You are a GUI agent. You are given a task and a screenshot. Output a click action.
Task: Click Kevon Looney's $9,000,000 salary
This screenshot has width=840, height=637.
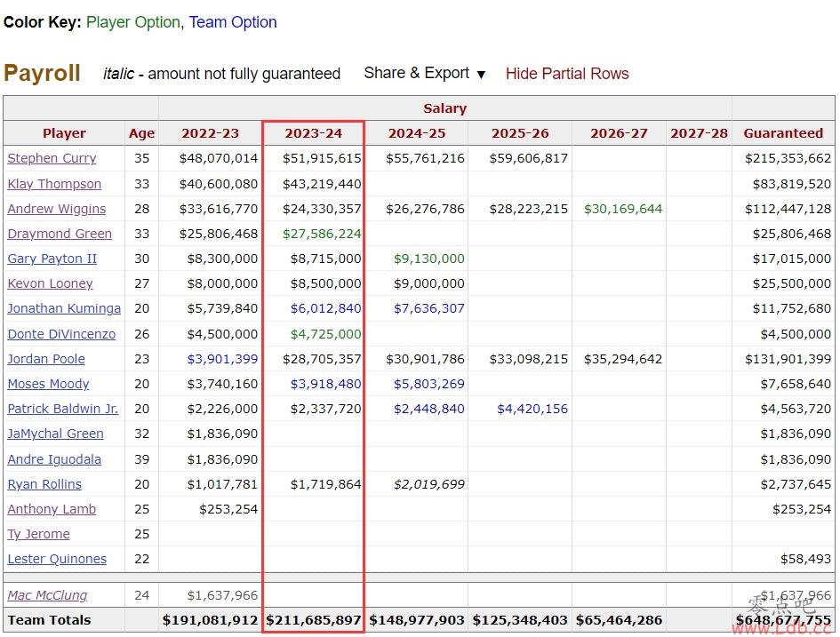tap(429, 283)
